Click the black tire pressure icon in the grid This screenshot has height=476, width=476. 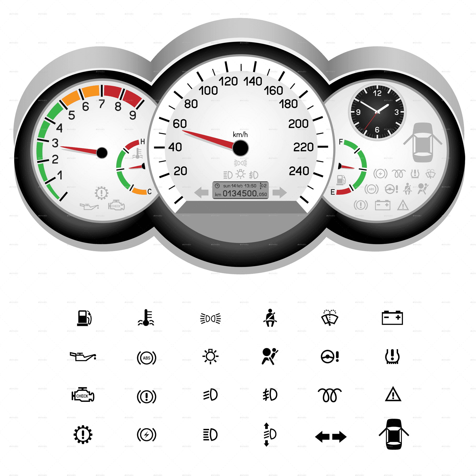392,356
